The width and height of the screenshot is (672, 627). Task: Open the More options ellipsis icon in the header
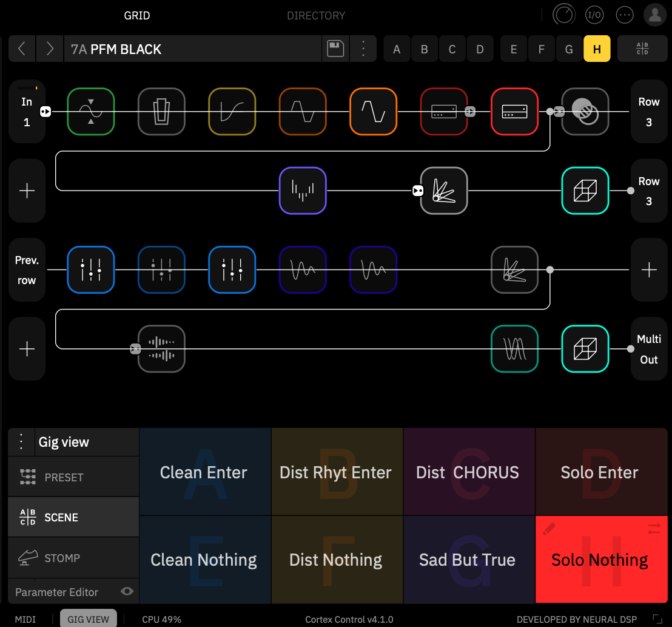(x=625, y=15)
